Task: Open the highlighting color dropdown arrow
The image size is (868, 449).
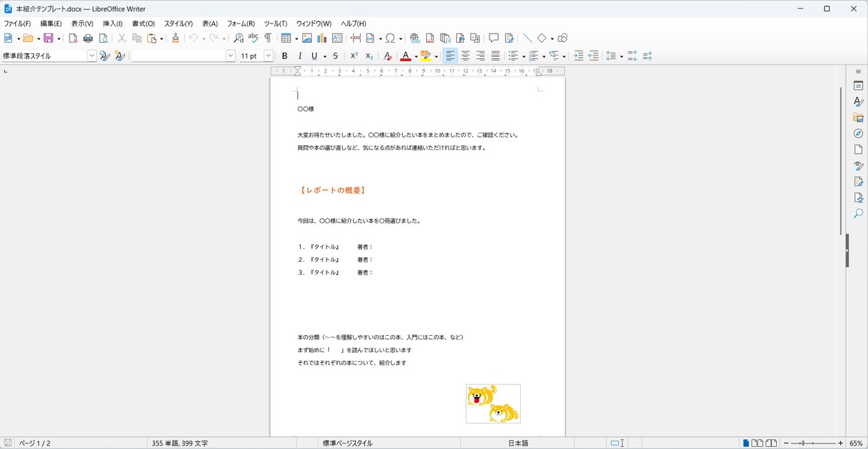Action: coord(436,56)
